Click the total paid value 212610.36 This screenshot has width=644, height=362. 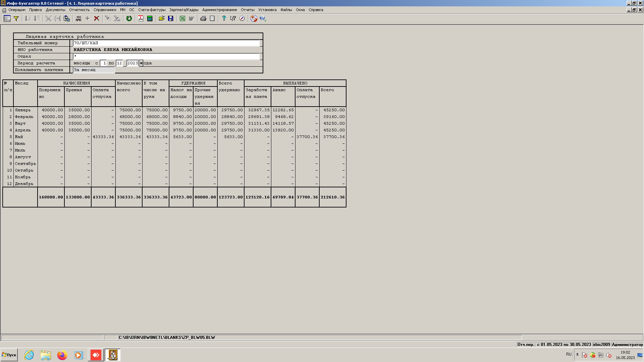click(x=333, y=197)
